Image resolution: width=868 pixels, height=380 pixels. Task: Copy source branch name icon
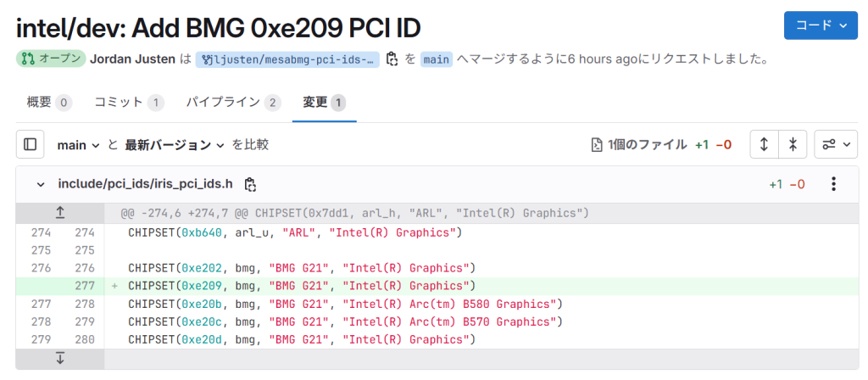tap(392, 59)
